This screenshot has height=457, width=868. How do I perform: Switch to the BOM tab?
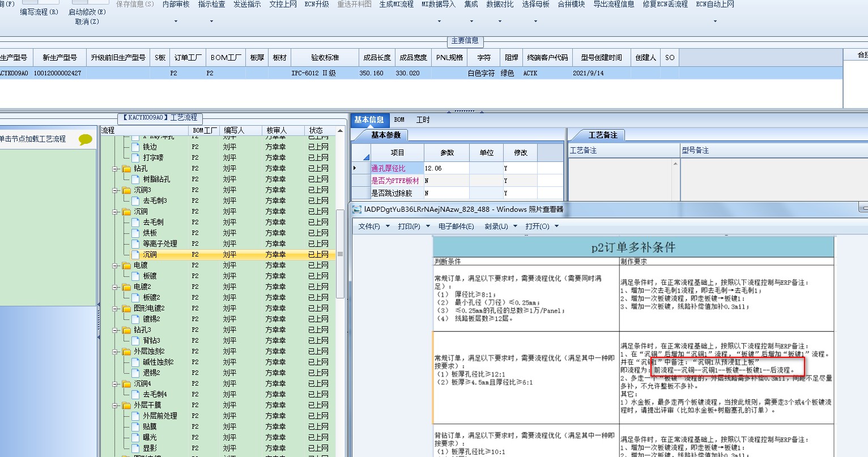pos(399,119)
